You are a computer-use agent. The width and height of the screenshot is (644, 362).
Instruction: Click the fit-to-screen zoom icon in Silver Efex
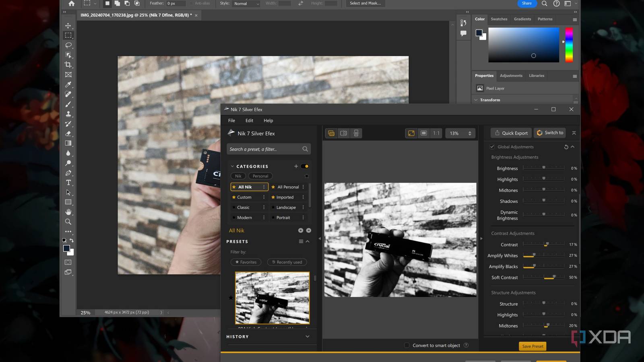[411, 133]
